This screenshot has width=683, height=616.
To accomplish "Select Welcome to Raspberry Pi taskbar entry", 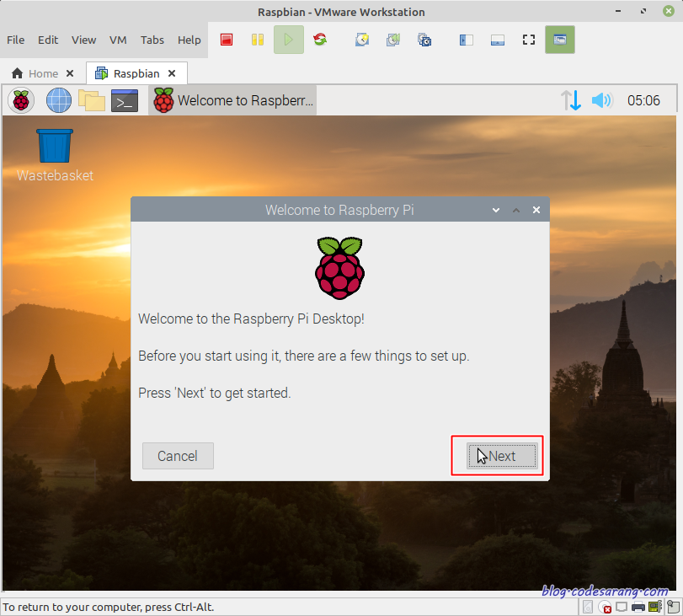I will (x=232, y=101).
